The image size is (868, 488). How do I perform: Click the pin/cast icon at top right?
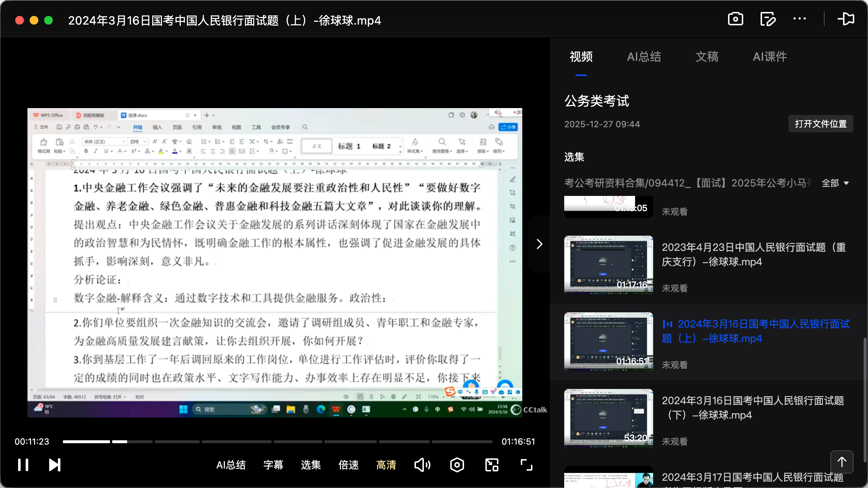[x=846, y=19]
